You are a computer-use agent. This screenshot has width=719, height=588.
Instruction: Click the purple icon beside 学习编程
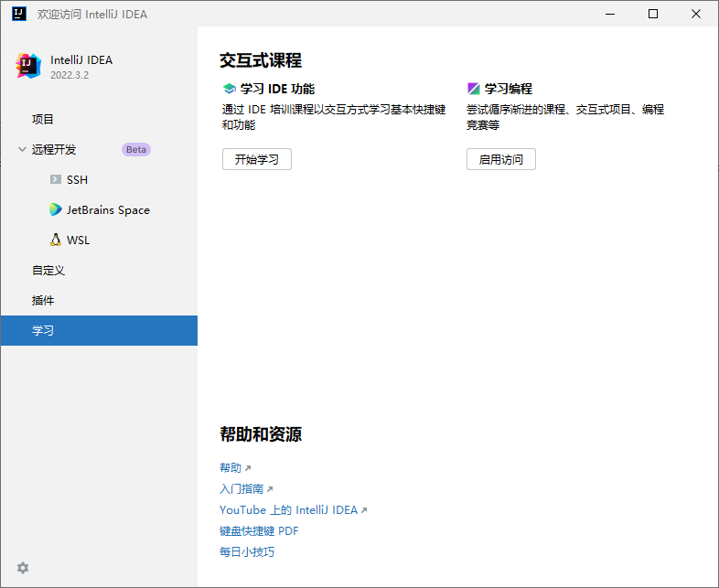pyautogui.click(x=473, y=88)
